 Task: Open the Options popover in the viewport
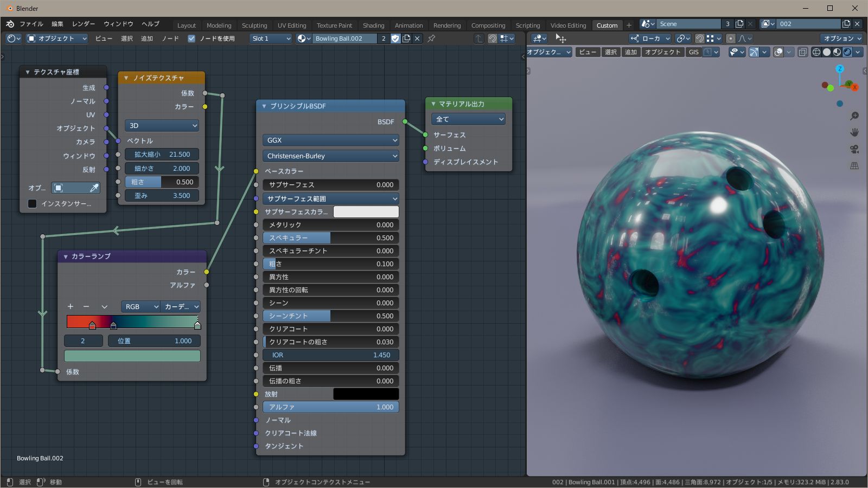842,38
